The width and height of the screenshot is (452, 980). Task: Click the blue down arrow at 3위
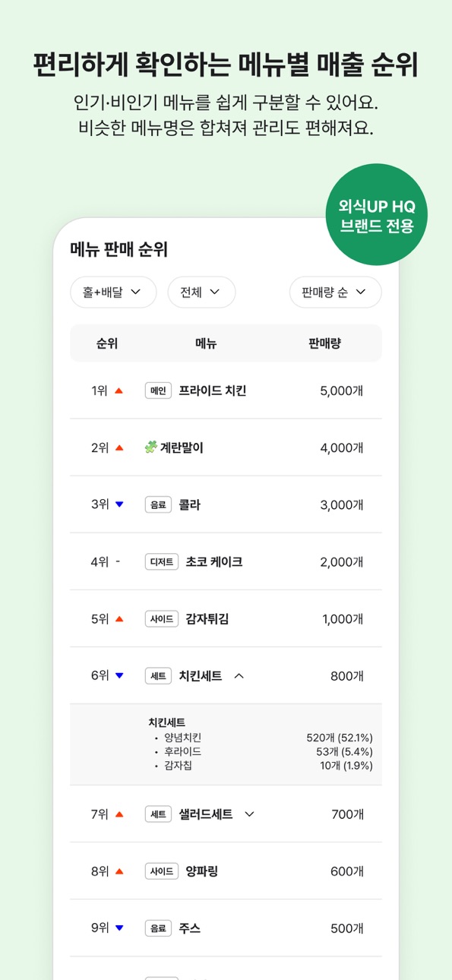click(119, 504)
